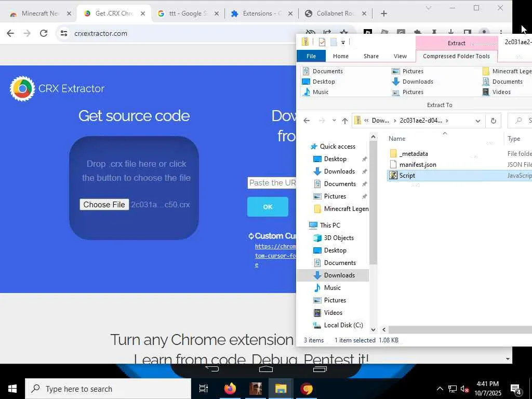Open the Share ribbon tab
Viewport: 532px width, 399px height.
[x=371, y=56]
